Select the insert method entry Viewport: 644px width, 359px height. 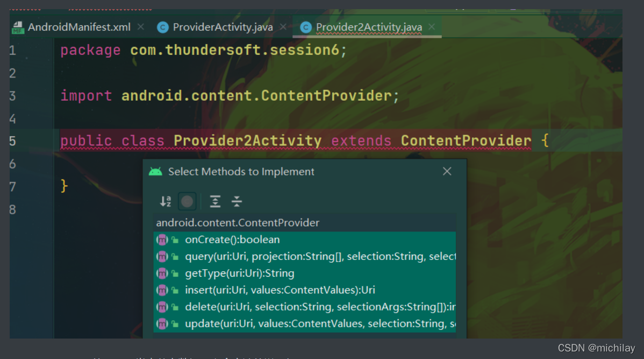305,290
